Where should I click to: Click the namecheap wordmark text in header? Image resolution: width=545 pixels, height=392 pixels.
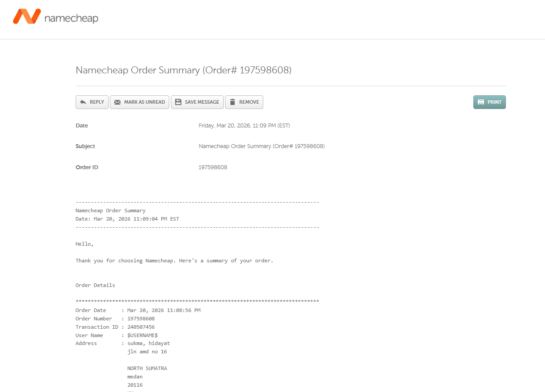(71, 18)
